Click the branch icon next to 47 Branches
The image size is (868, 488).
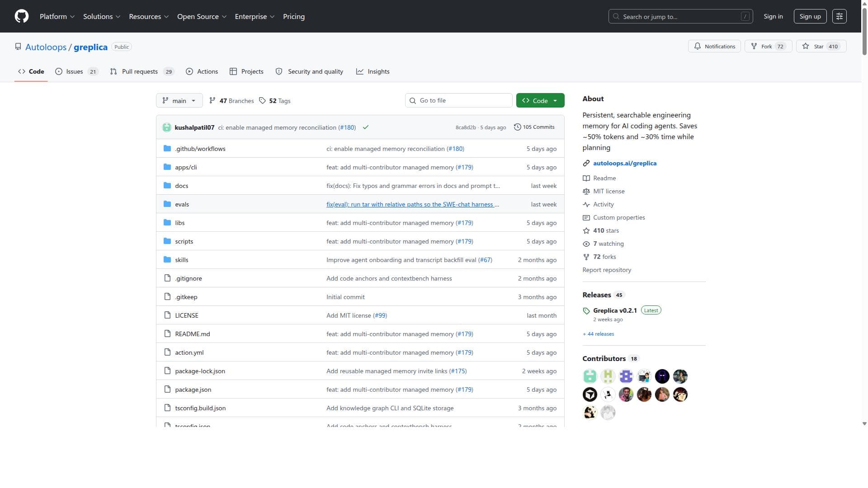click(x=212, y=101)
